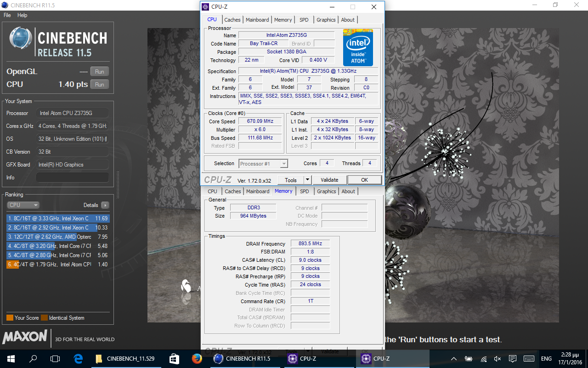Open Tools dropdown arrow in CPU-Z
The height and width of the screenshot is (368, 588).
[308, 180]
